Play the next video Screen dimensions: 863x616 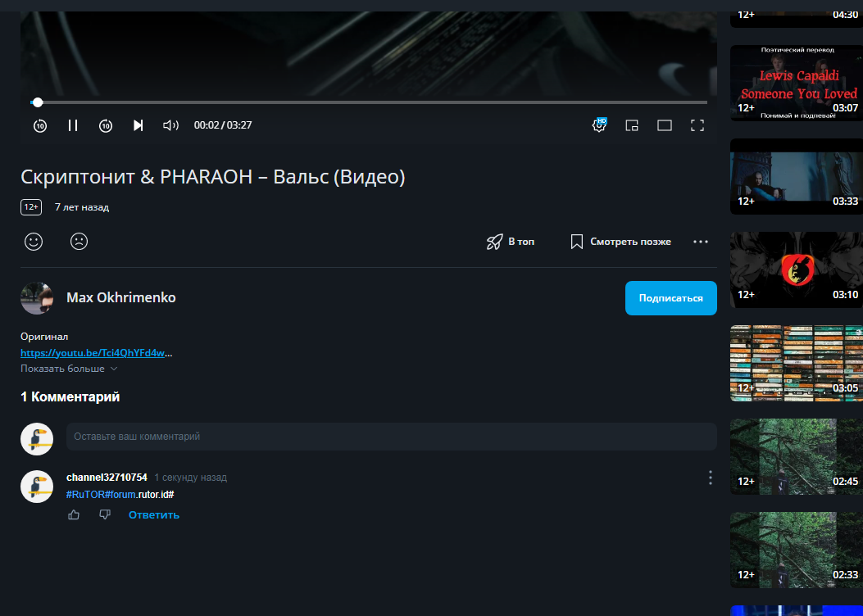[x=139, y=125]
